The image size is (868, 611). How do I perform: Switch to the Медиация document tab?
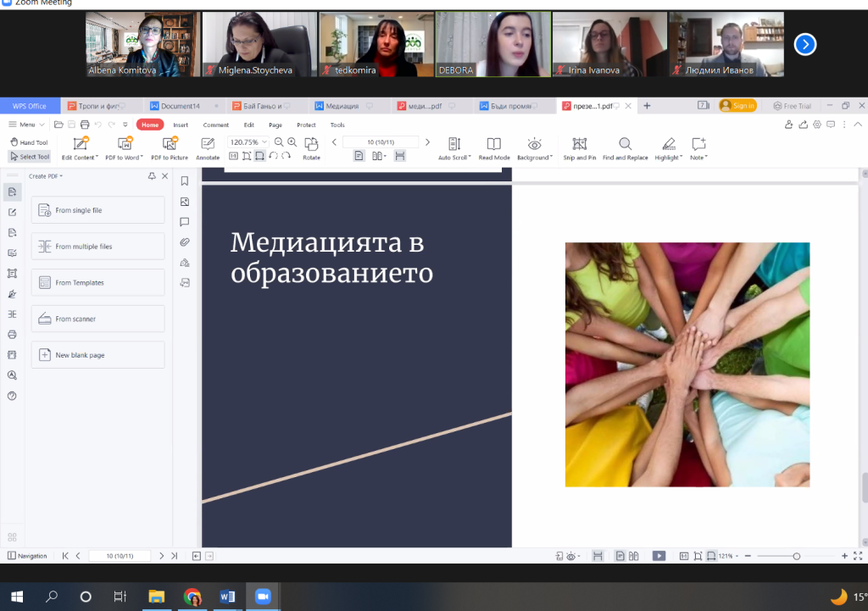343,106
